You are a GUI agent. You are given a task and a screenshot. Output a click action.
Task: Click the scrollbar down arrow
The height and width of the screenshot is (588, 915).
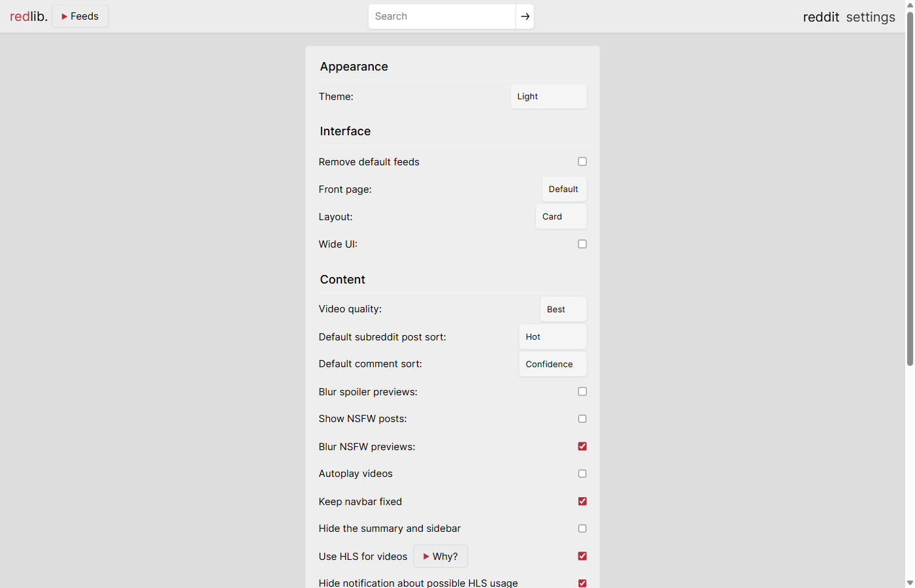point(910,583)
